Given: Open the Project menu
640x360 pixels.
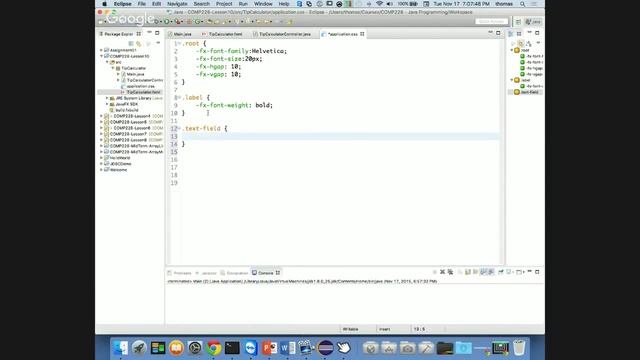Looking at the screenshot, I should point(224,4).
